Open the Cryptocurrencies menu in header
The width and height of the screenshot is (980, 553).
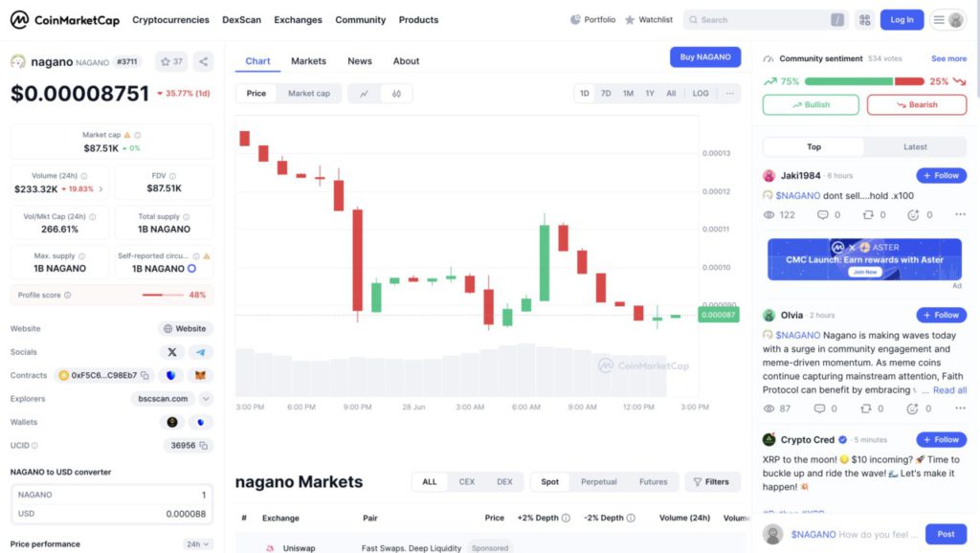170,20
